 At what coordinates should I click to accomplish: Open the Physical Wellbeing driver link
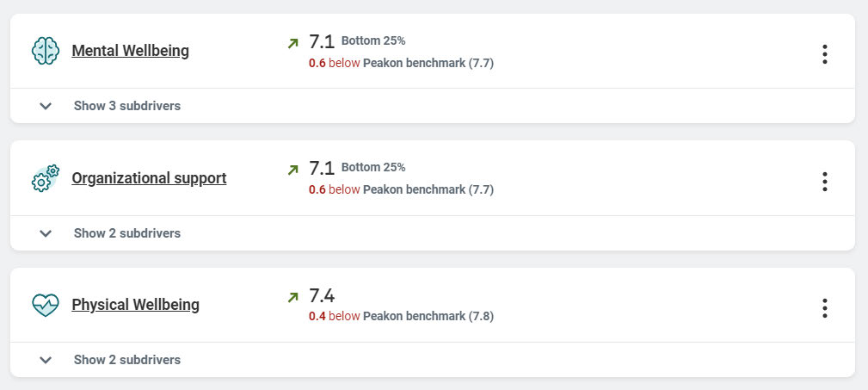(135, 305)
